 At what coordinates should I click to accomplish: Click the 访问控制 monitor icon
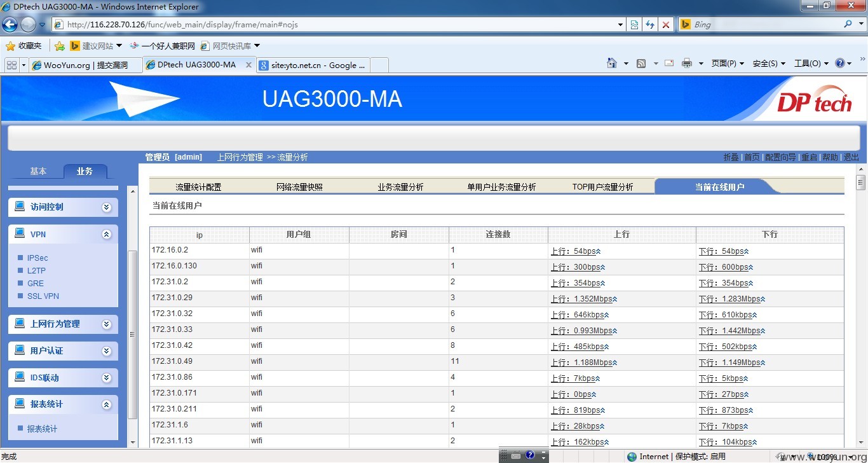[19, 207]
